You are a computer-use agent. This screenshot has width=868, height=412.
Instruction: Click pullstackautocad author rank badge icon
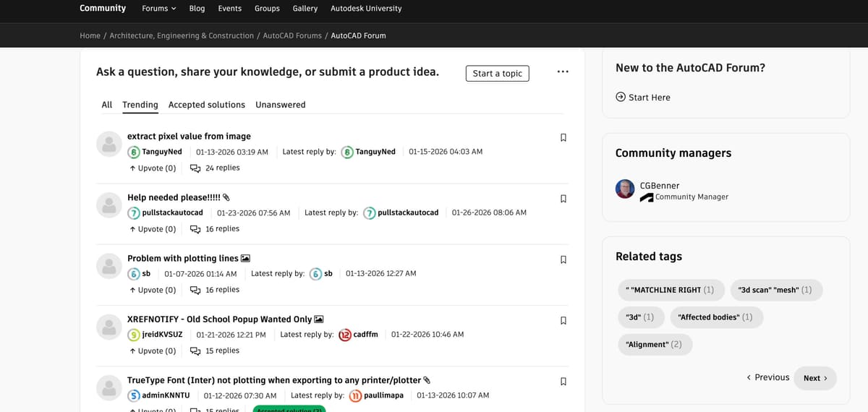(134, 213)
